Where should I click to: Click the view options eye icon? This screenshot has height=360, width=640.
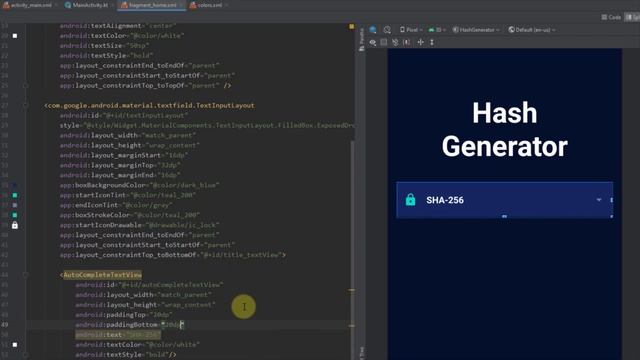pyautogui.click(x=373, y=42)
